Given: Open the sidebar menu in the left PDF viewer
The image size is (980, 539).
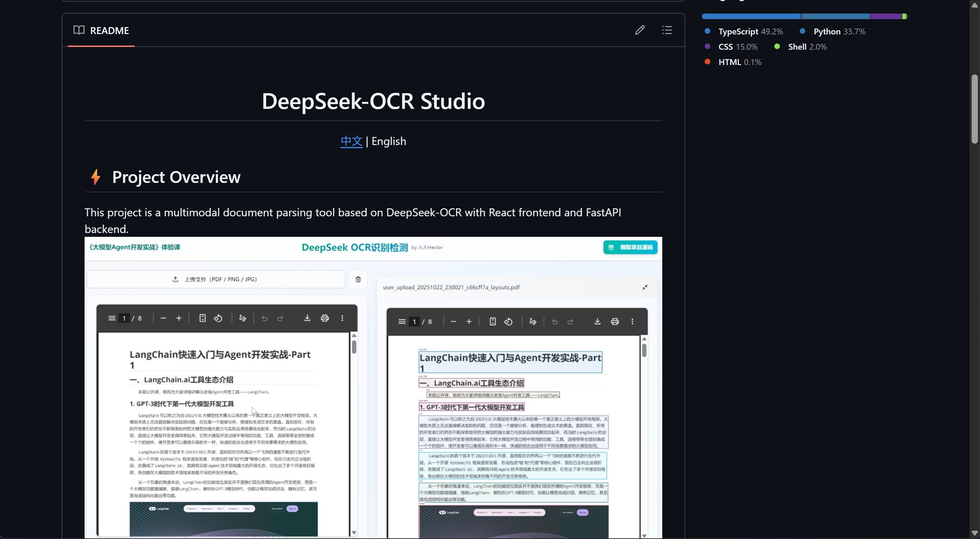Looking at the screenshot, I should [x=112, y=318].
